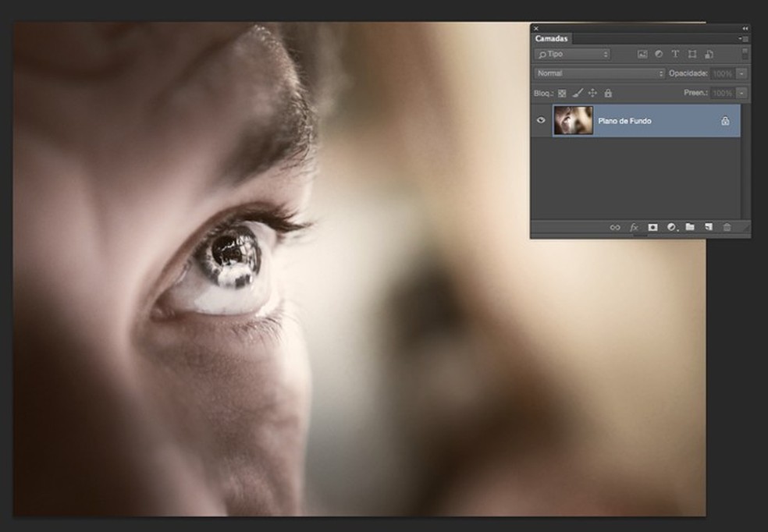The height and width of the screenshot is (532, 768).
Task: Click the Plano de Fundo lock icon
Action: [x=725, y=121]
